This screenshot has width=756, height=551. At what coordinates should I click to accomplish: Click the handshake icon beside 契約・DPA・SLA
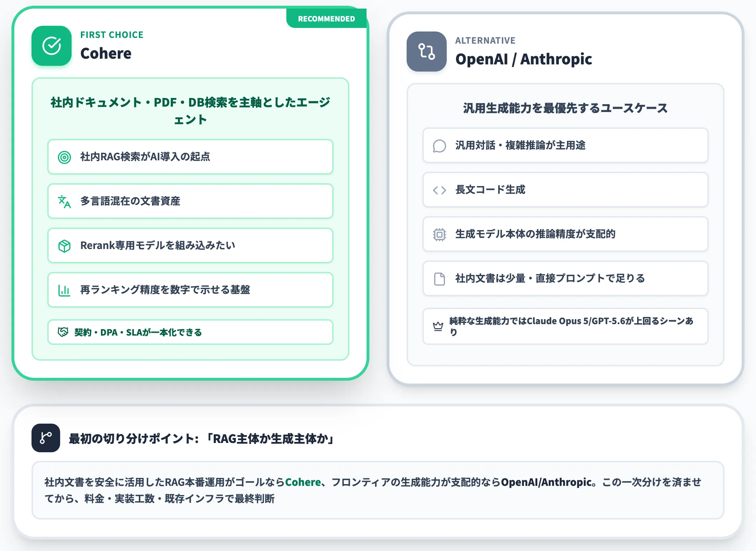(63, 332)
